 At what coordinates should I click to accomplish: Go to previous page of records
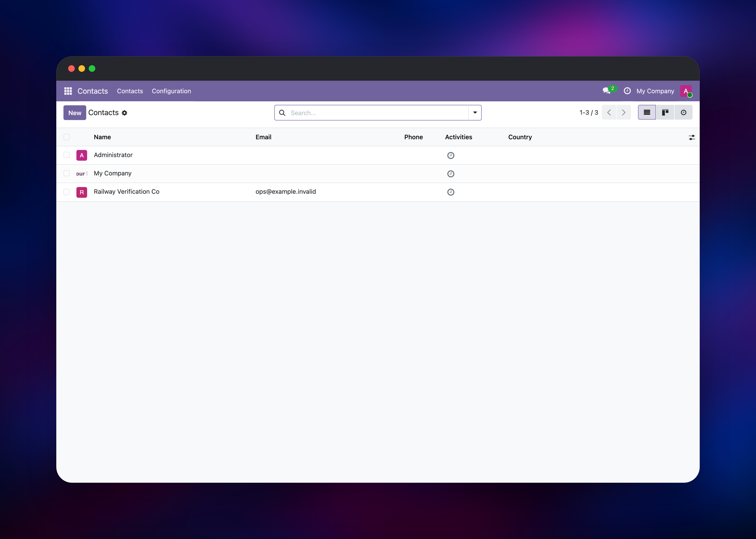point(609,113)
